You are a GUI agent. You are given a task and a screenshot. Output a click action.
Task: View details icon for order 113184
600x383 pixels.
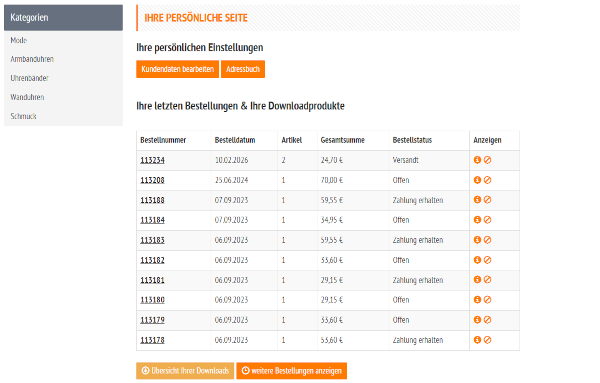[477, 220]
